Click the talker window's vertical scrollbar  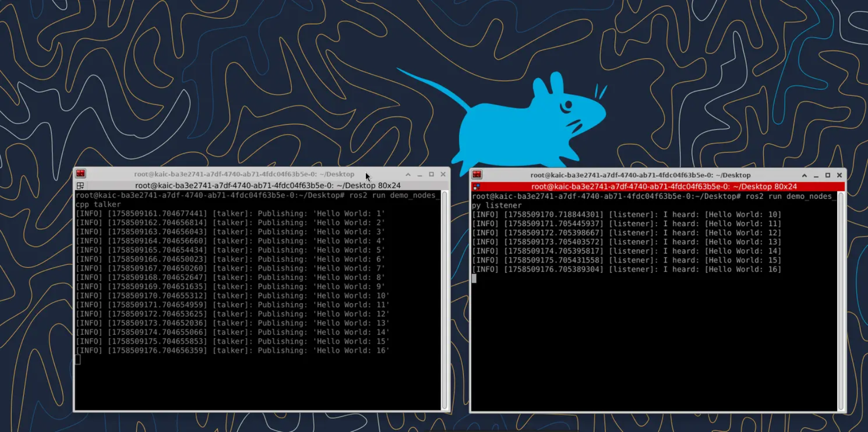(444, 299)
